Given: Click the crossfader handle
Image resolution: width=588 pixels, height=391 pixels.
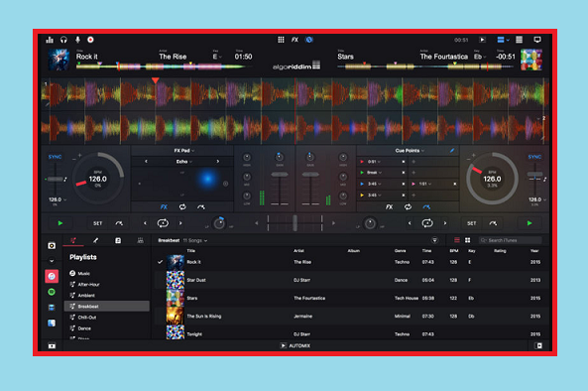Looking at the screenshot, I should click(x=295, y=223).
